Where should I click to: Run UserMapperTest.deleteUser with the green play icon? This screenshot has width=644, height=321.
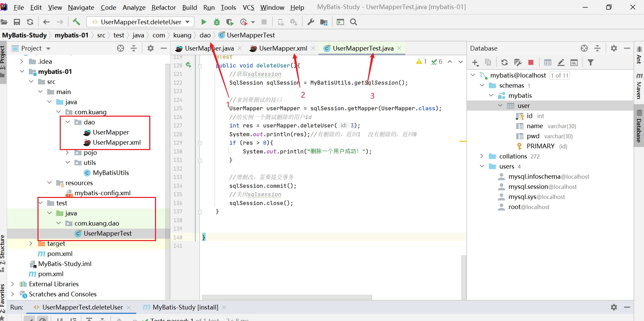[x=204, y=22]
